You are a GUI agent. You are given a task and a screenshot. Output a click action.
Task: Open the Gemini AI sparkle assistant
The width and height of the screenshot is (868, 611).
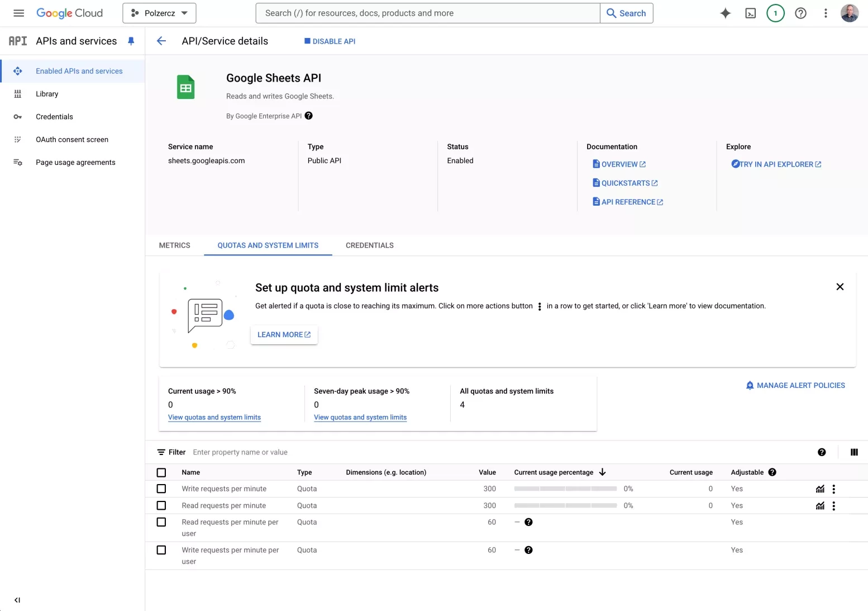(x=725, y=13)
